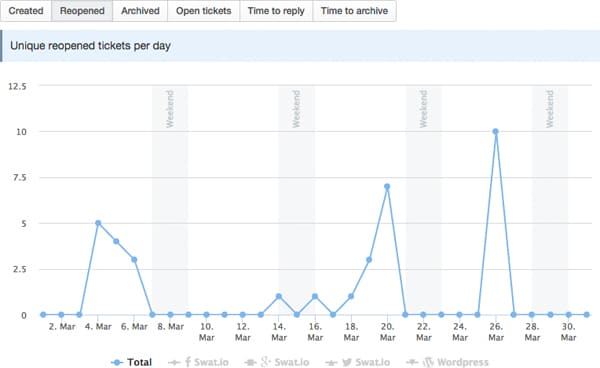
Task: Click the data point at value 1 on 14. Mar
Action: point(279,296)
